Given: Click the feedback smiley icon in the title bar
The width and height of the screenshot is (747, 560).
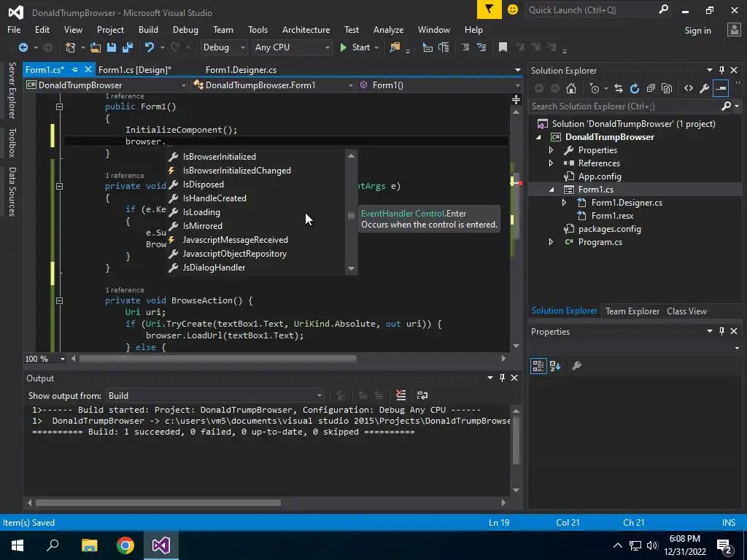Looking at the screenshot, I should point(513,9).
